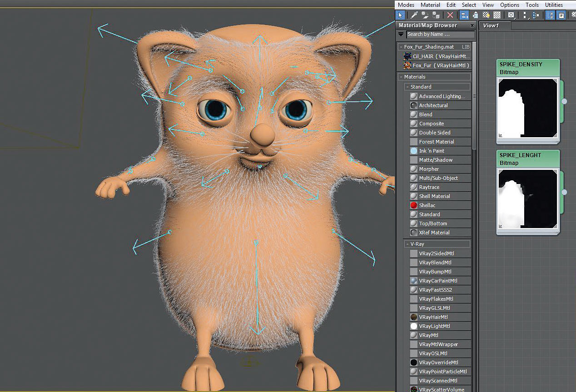Viewport: 576px width, 392px height.
Task: Click Lay Out Children icon
Action: pyautogui.click(x=536, y=15)
